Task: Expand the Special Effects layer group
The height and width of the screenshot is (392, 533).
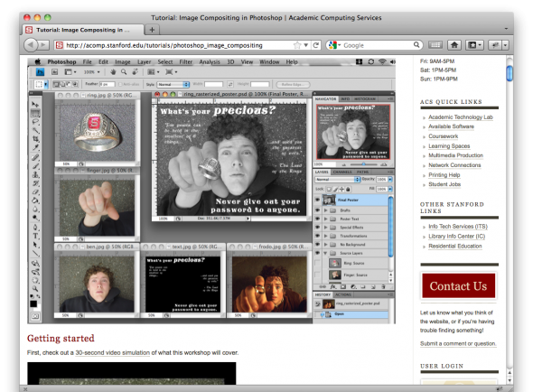Action: pyautogui.click(x=325, y=227)
